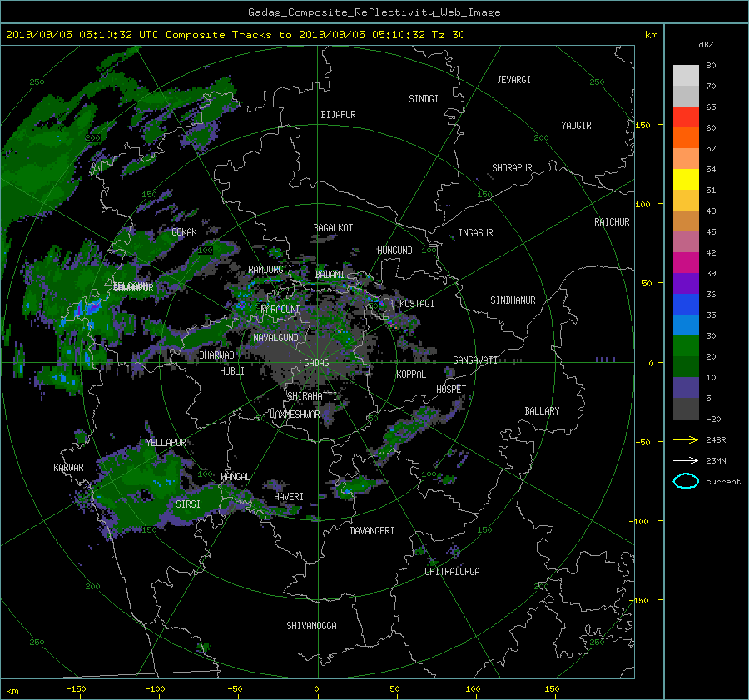Click the 100 tick on bottom axis
The image size is (749, 700).
pos(473,689)
